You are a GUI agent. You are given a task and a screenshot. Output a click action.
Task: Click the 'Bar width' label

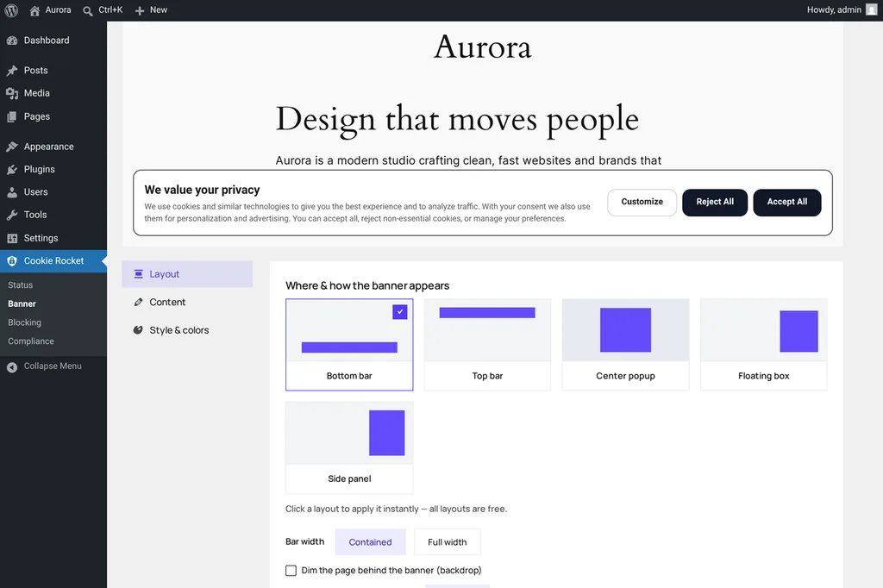click(x=304, y=541)
